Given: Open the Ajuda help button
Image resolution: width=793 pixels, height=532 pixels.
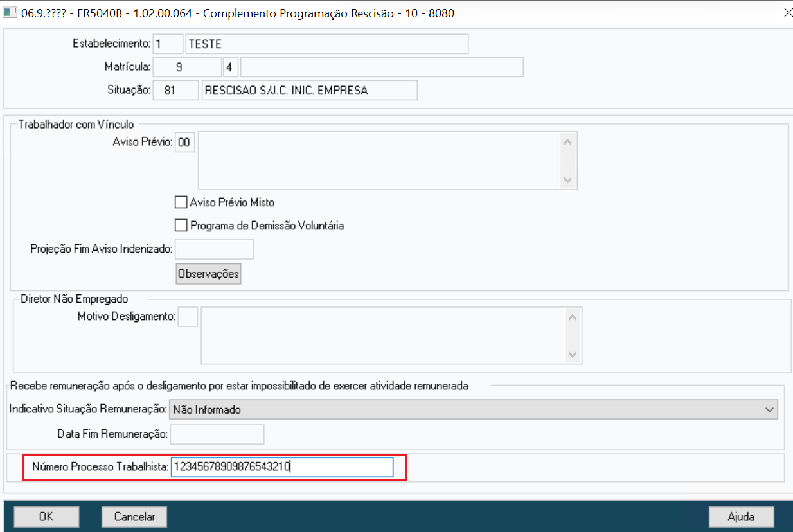Looking at the screenshot, I should point(741,517).
